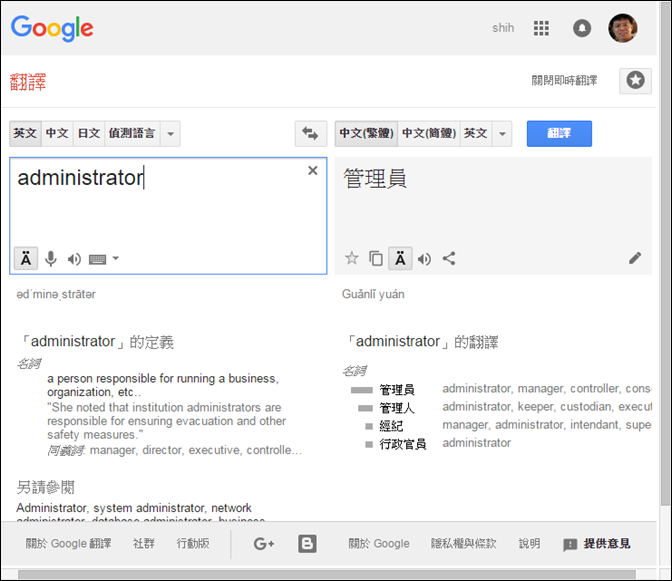Listen to the translated text
The image size is (672, 581).
coord(424,259)
